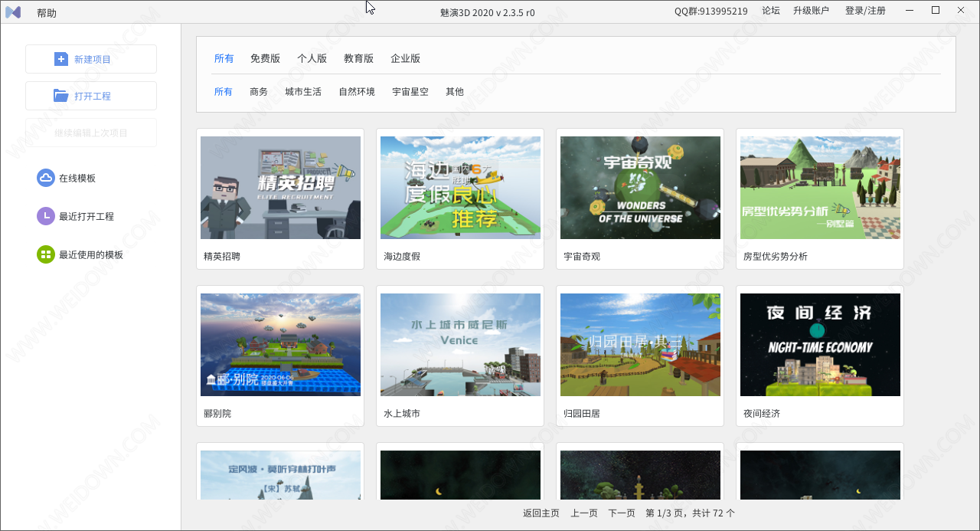The image size is (980, 531).
Task: Open the 精英招聘 template thumbnail
Action: click(x=280, y=188)
